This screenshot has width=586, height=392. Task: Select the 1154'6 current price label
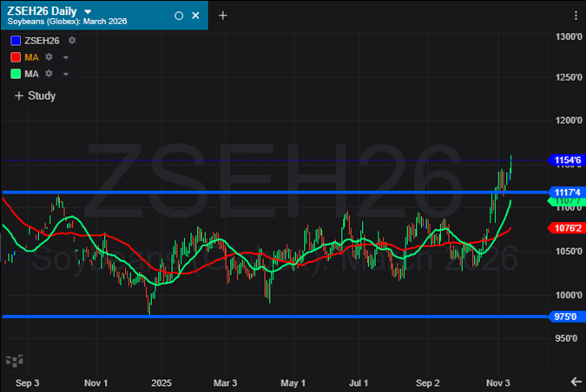coord(567,160)
